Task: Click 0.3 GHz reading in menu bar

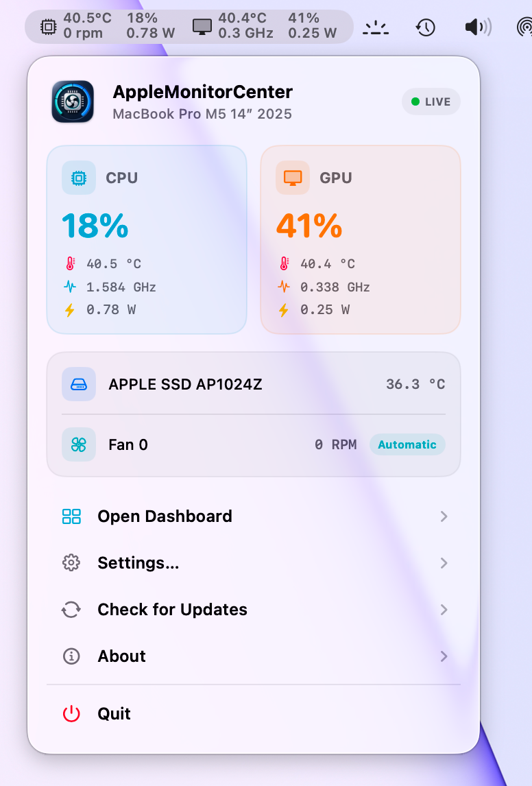Action: [245, 34]
